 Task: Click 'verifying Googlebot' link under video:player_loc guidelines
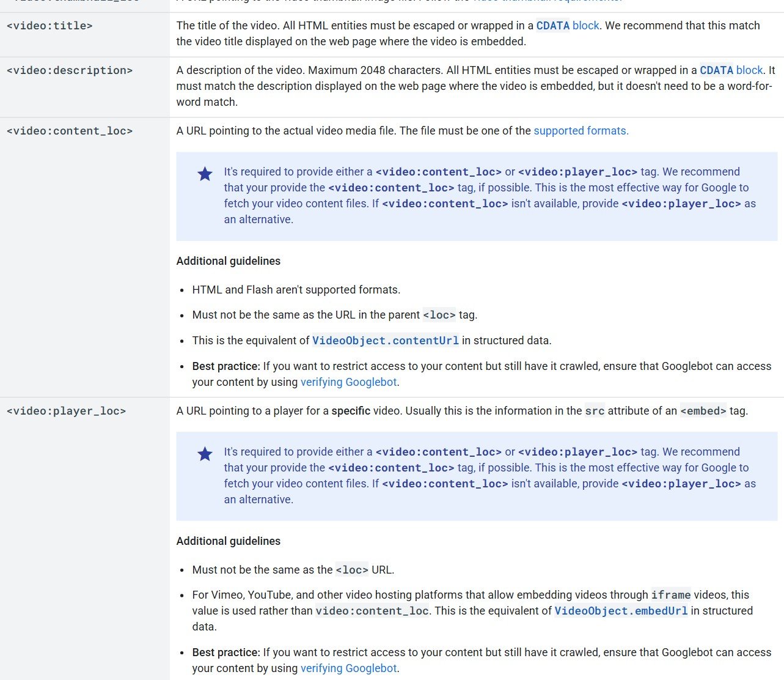pos(349,668)
